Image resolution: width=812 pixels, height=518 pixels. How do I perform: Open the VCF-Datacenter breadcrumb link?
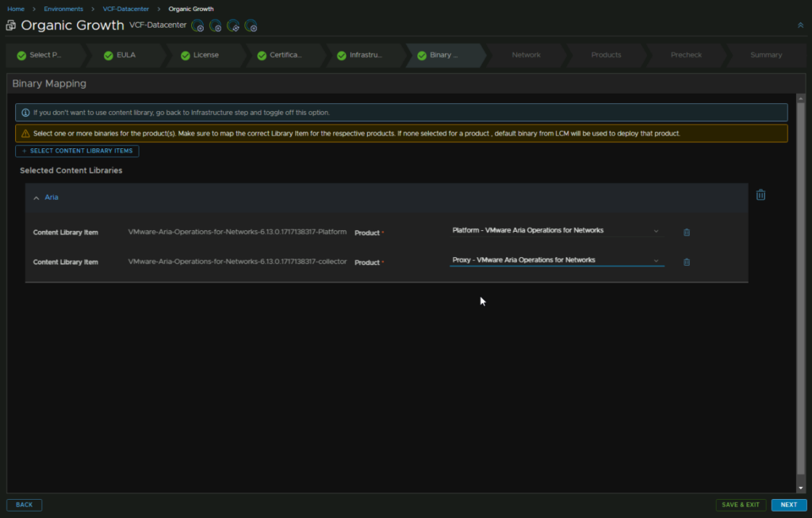(x=126, y=9)
